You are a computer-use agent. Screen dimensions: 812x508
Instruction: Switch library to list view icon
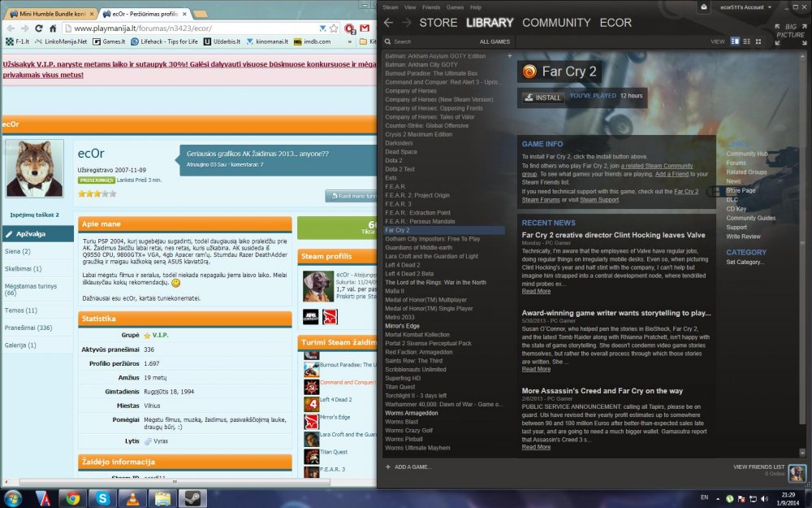[x=746, y=41]
